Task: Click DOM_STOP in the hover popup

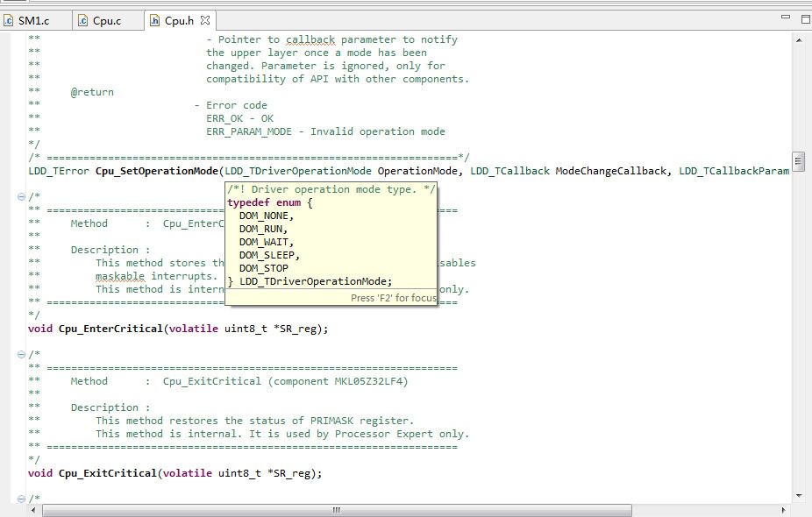Action: (x=264, y=268)
